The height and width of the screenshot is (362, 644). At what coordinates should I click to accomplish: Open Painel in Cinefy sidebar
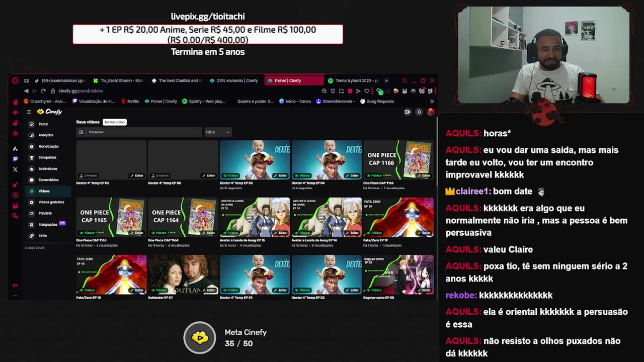[x=48, y=124]
